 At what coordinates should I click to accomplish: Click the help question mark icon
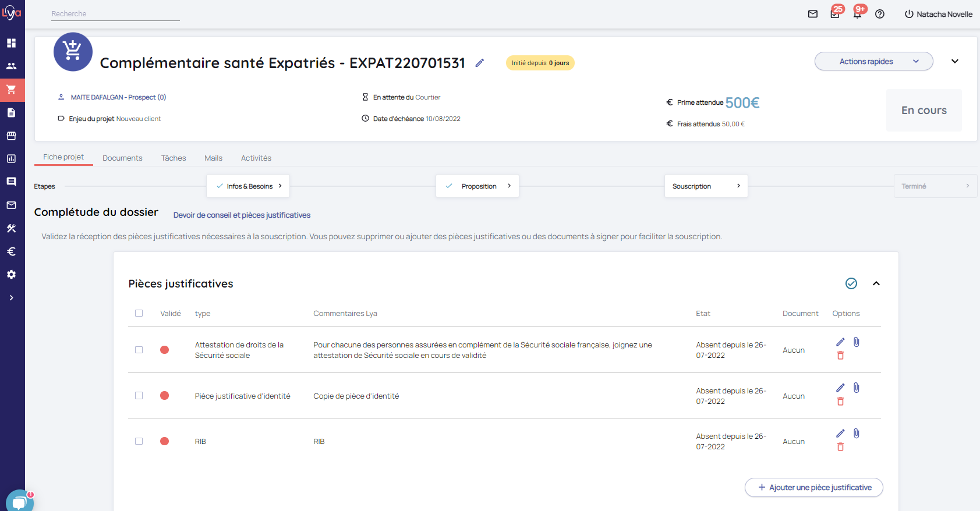(880, 14)
